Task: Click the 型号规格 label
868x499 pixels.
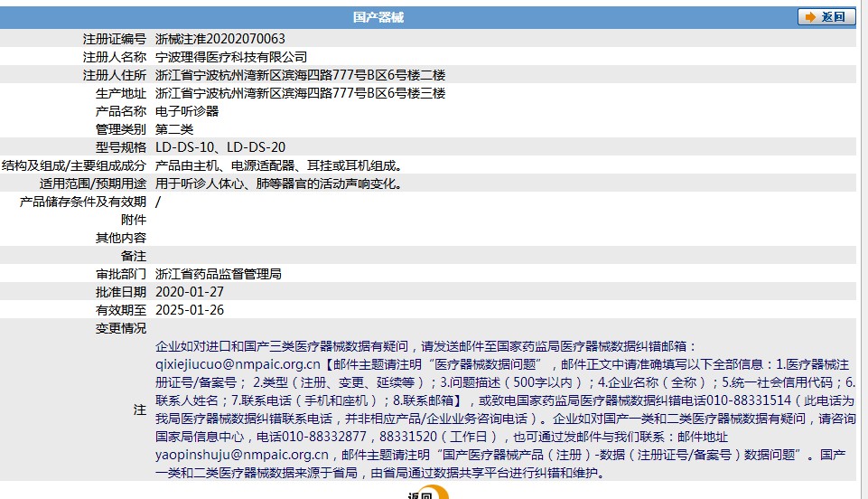Action: pos(121,147)
